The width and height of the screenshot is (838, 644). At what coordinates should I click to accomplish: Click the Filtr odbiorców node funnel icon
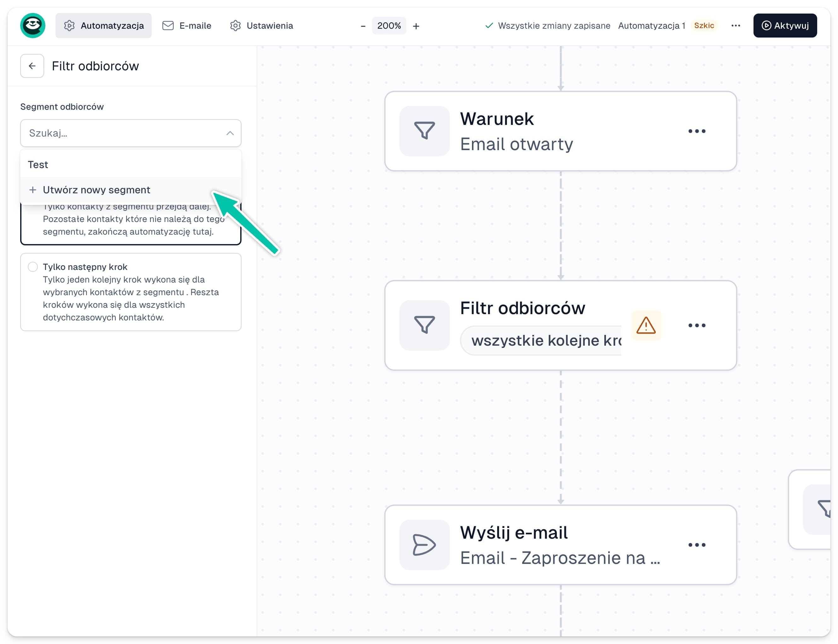pos(424,325)
